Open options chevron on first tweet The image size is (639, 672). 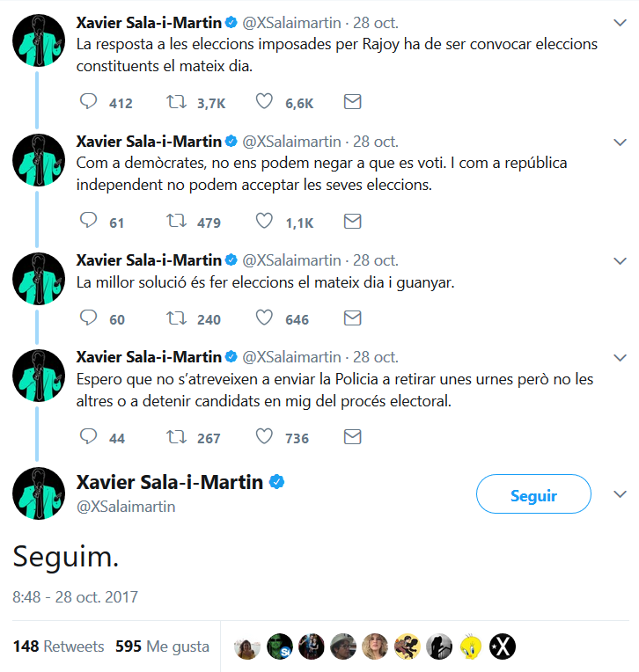pos(619,21)
